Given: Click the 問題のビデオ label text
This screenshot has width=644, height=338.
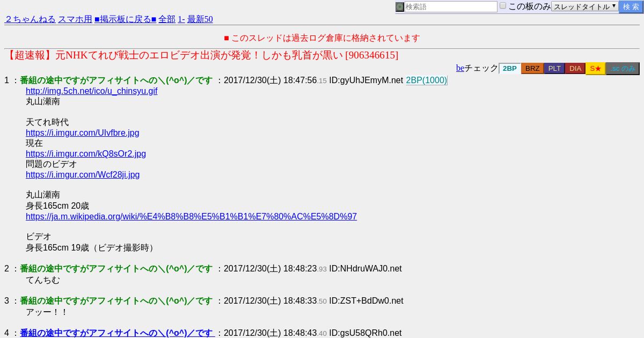Looking at the screenshot, I should click(x=52, y=164).
